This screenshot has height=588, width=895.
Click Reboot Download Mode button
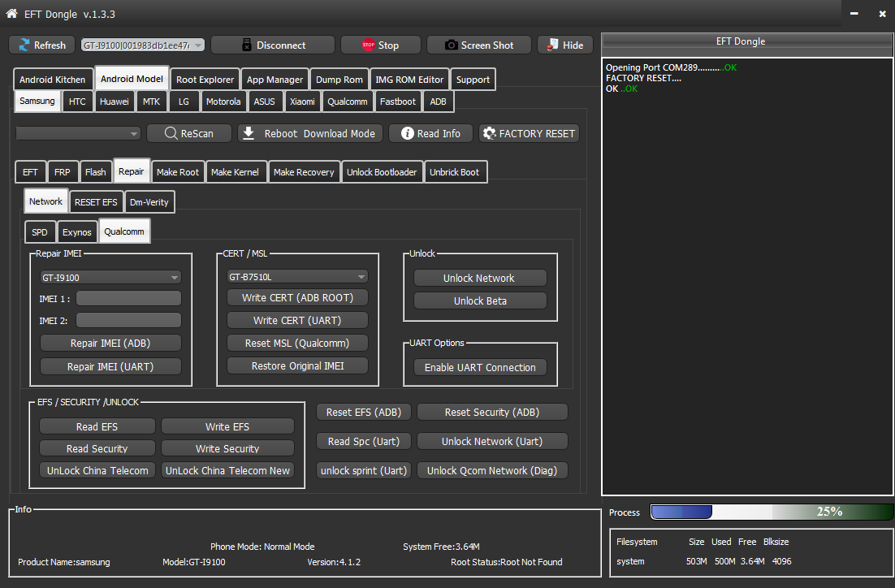(310, 133)
